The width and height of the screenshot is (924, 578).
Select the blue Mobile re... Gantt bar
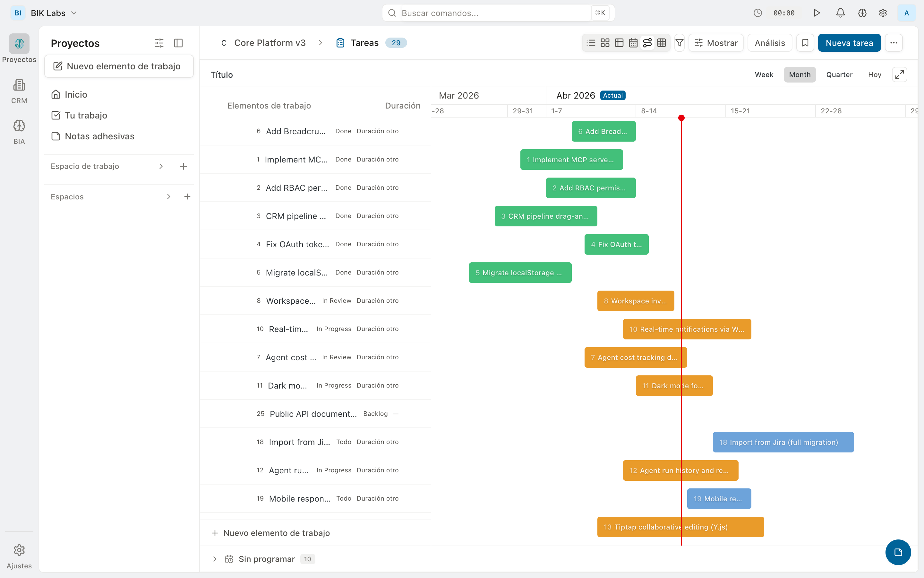[x=719, y=499]
